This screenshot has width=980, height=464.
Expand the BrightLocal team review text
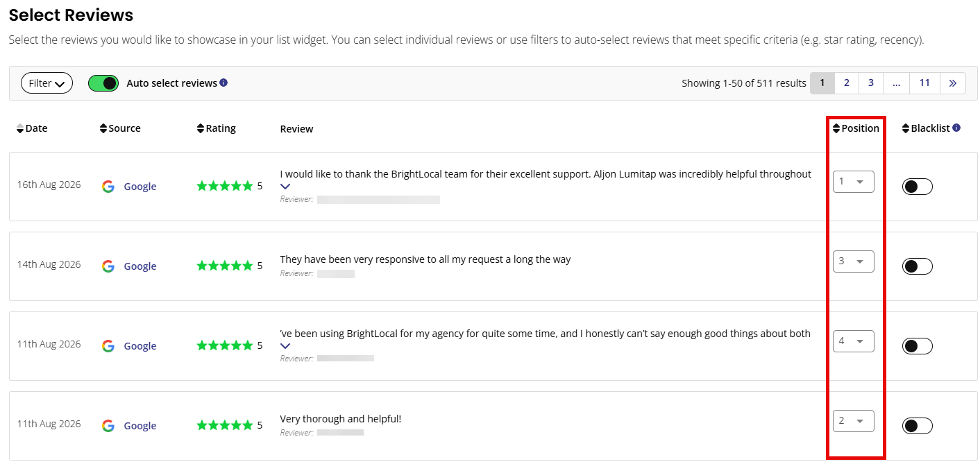point(285,187)
